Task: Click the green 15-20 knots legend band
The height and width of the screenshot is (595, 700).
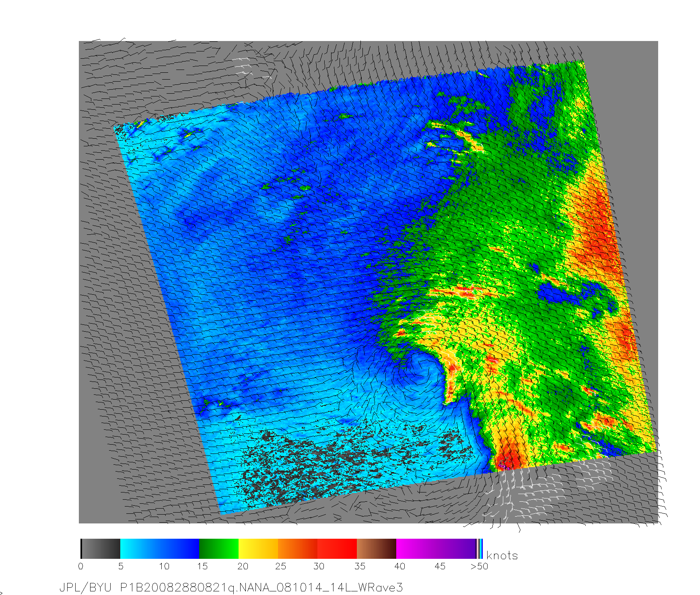Action: click(219, 549)
